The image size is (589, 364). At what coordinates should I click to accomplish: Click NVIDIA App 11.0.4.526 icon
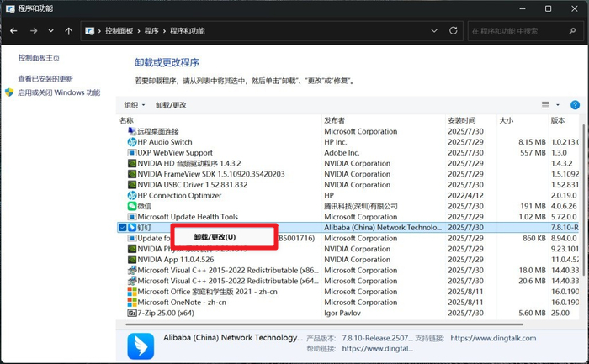coord(132,260)
